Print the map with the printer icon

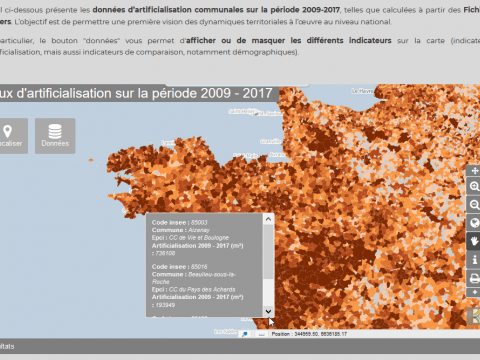[474, 278]
